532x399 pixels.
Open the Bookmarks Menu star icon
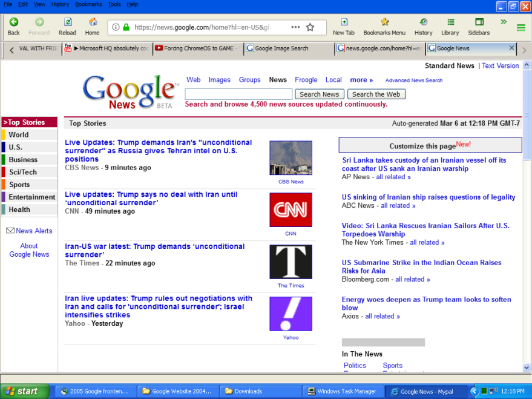384,22
